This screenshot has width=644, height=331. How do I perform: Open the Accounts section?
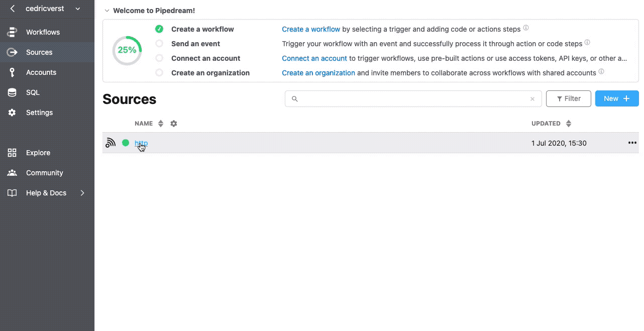tap(41, 72)
